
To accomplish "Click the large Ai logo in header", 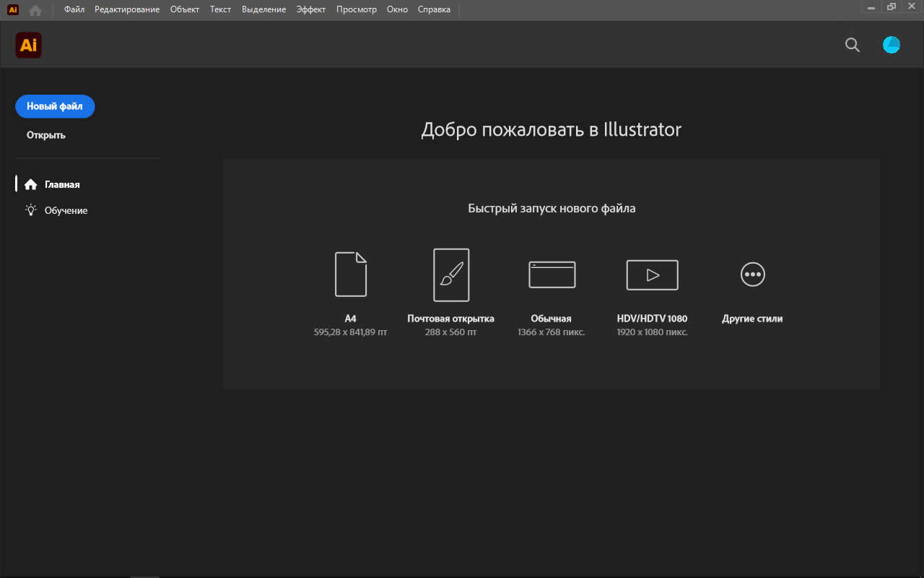I will click(x=29, y=45).
